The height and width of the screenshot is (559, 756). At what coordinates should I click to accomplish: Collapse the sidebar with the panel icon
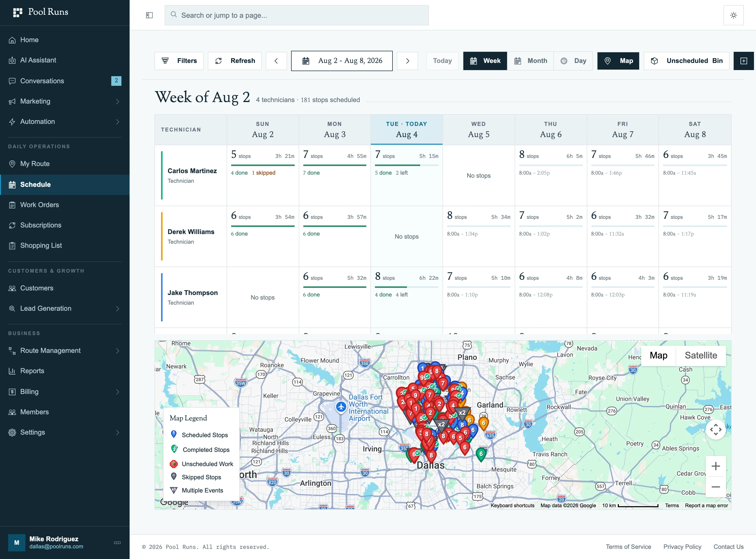pyautogui.click(x=149, y=15)
